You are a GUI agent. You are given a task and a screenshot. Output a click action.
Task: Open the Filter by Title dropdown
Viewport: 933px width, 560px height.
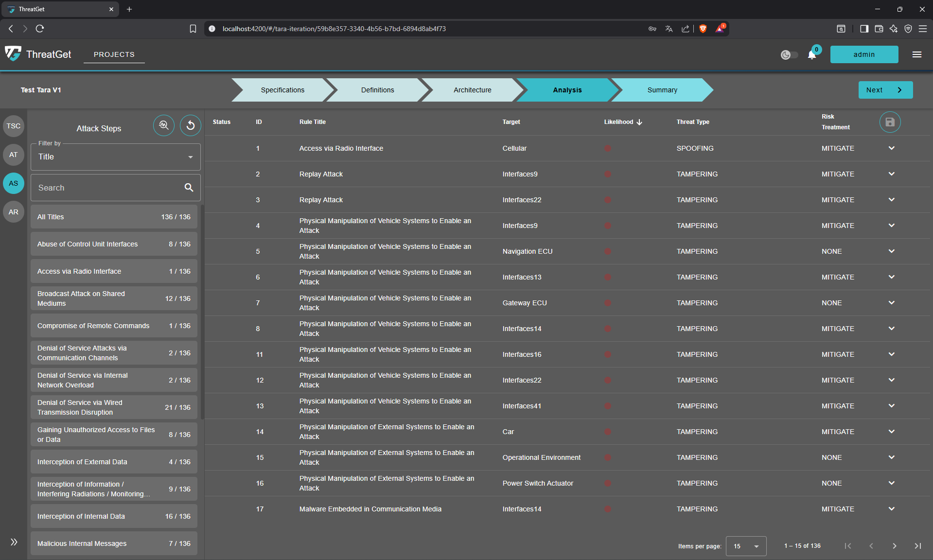coord(116,157)
